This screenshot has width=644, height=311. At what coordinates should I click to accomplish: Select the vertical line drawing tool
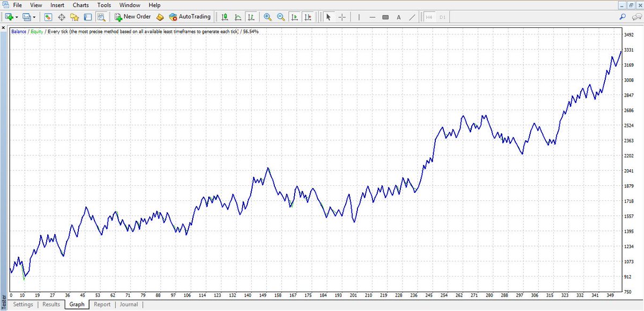tap(359, 17)
